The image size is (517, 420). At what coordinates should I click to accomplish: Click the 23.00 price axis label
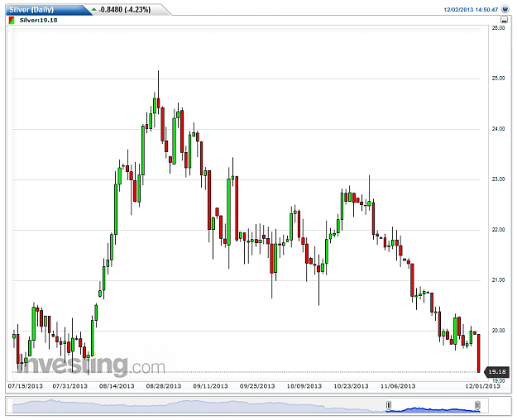[498, 179]
